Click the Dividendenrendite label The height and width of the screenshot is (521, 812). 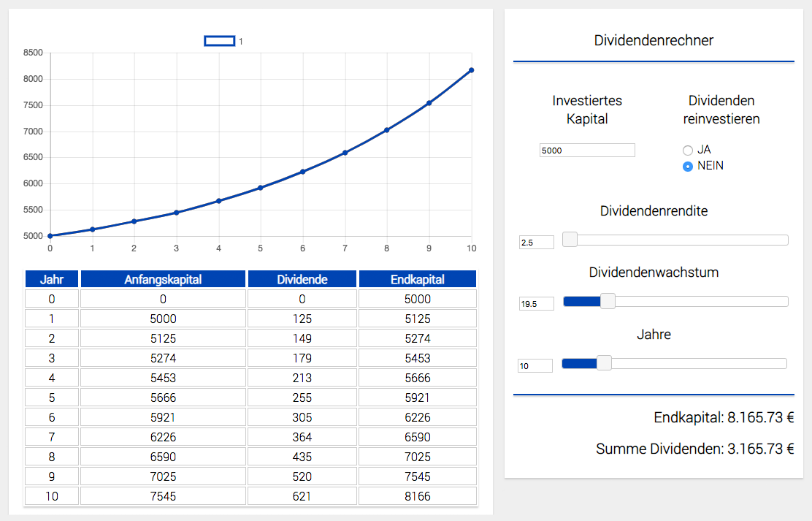click(x=654, y=210)
